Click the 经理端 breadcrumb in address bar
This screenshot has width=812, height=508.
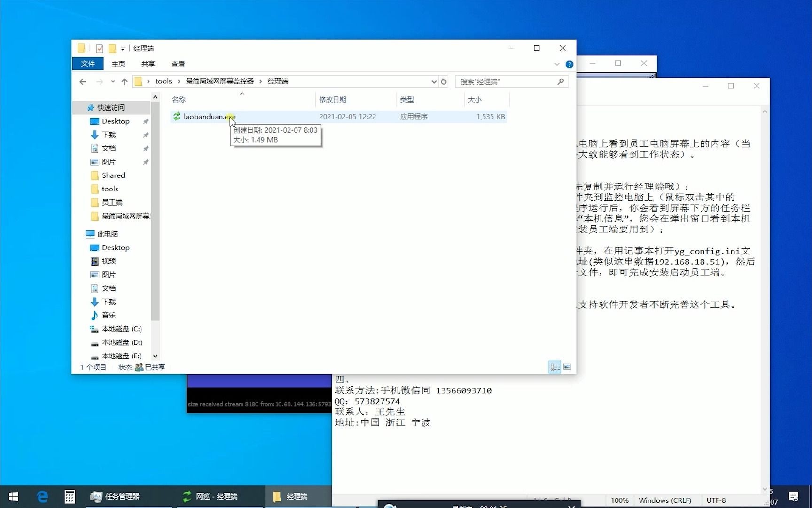pyautogui.click(x=278, y=81)
